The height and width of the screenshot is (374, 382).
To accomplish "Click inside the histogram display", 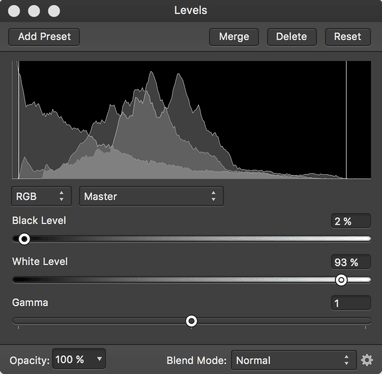I will click(191, 120).
